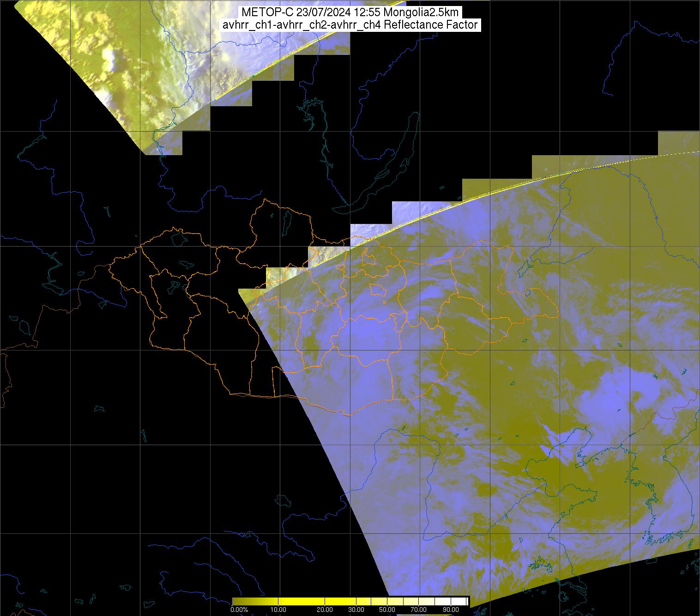Image resolution: width=700 pixels, height=616 pixels.
Task: Click the "50.00" colorbar label
Action: click(387, 610)
